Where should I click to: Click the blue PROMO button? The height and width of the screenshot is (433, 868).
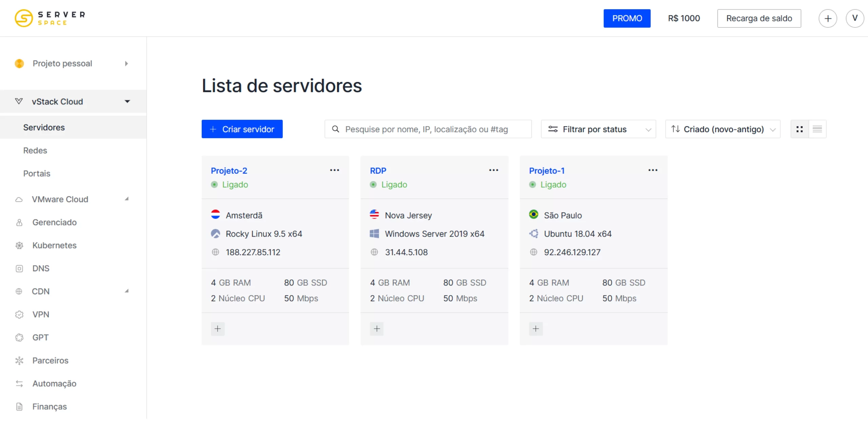pos(627,18)
